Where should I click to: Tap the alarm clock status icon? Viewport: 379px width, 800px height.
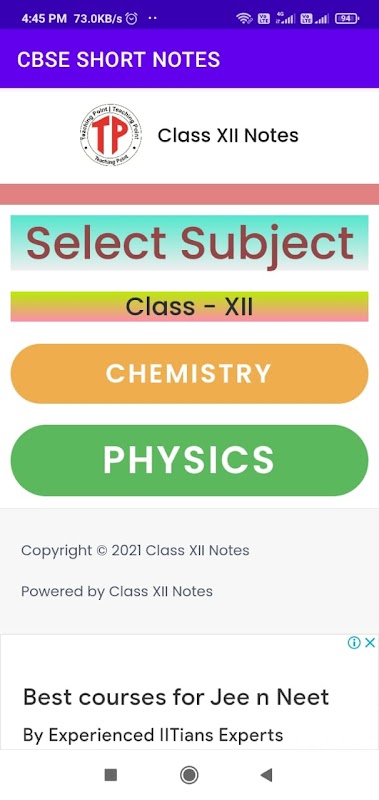tap(132, 19)
